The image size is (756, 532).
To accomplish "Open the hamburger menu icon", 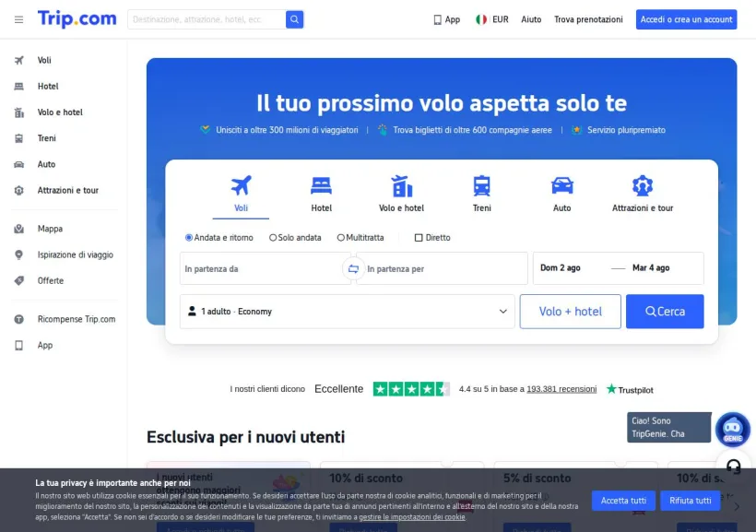I will pos(18,19).
